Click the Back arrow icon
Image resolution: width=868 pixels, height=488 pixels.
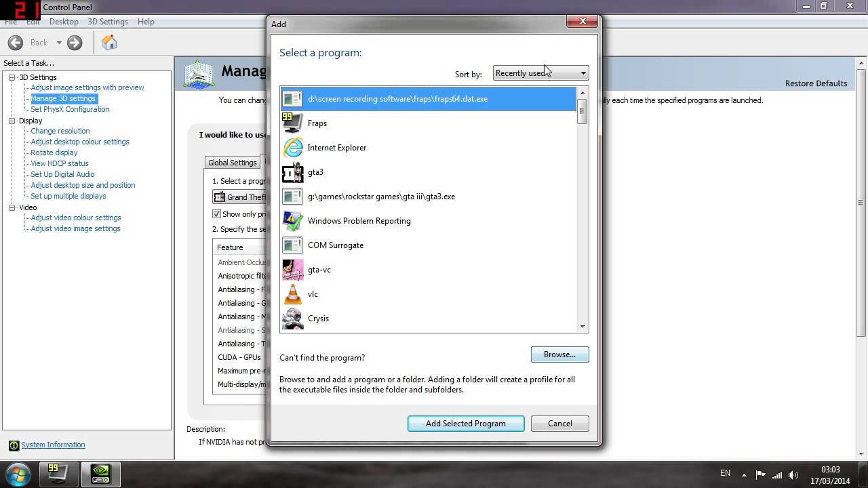pos(15,43)
